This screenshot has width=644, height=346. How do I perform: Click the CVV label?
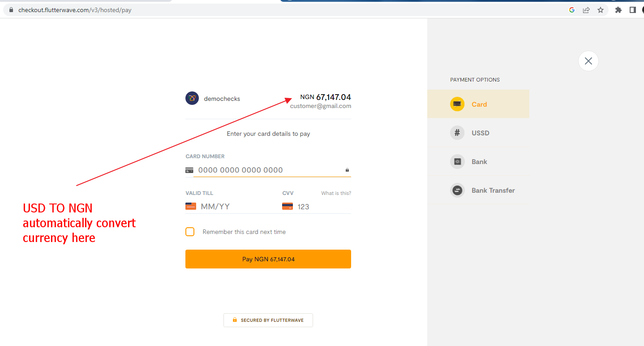[288, 193]
